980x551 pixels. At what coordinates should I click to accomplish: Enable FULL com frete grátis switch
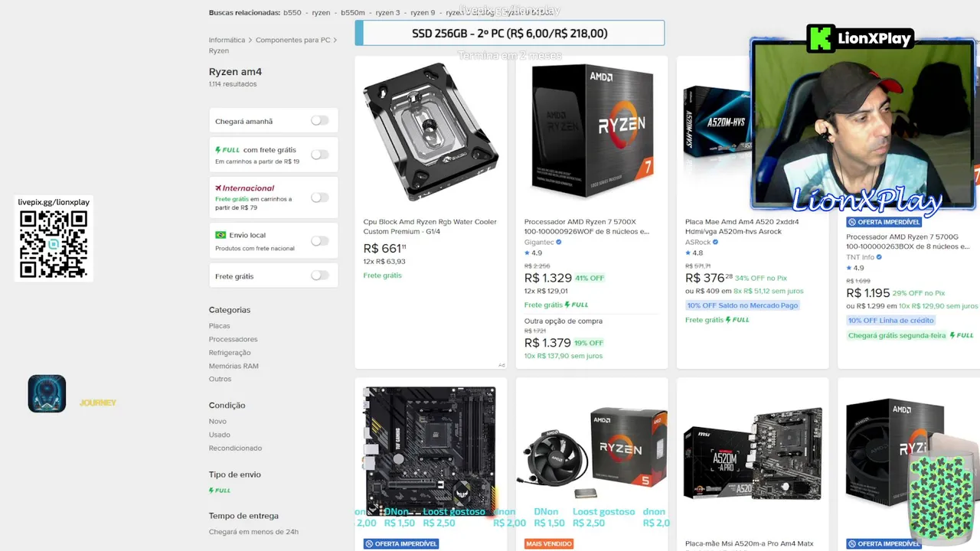pyautogui.click(x=319, y=155)
